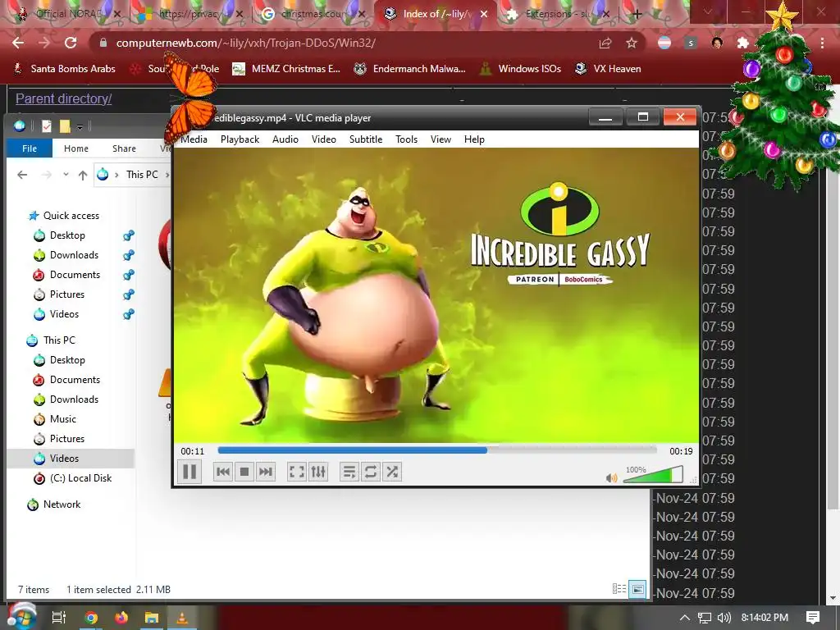Open VLC View menu

[x=441, y=139]
